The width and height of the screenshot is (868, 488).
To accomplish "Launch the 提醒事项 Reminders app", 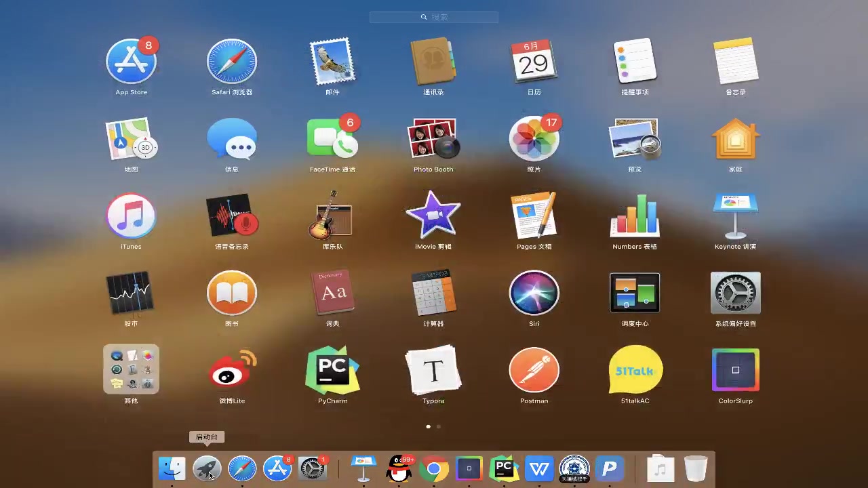I will pos(635,62).
